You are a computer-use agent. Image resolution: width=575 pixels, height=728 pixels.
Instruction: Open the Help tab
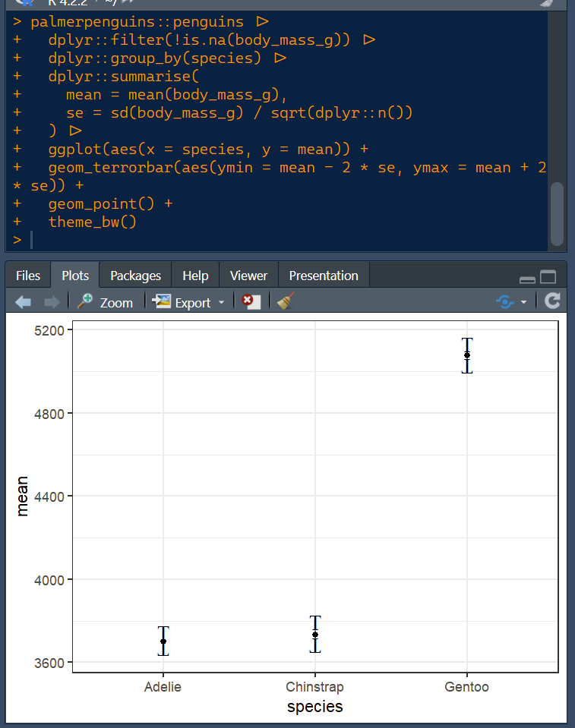195,276
